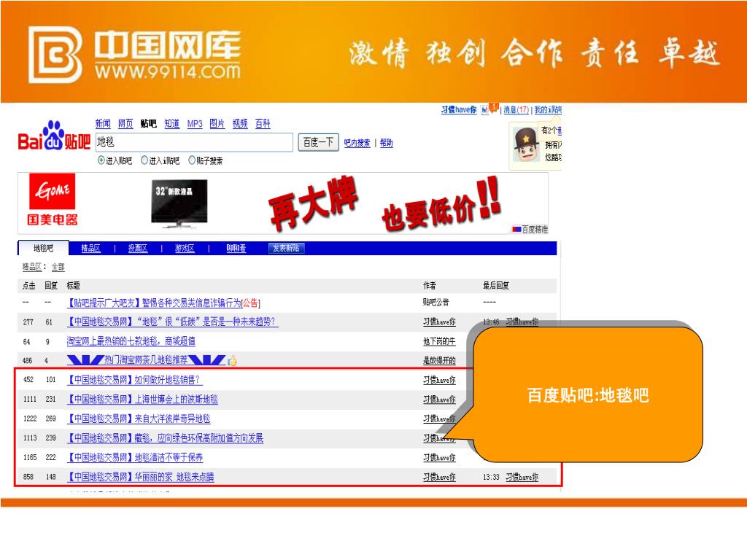Click the 百度一下 search button
747x560 pixels.
click(x=318, y=142)
